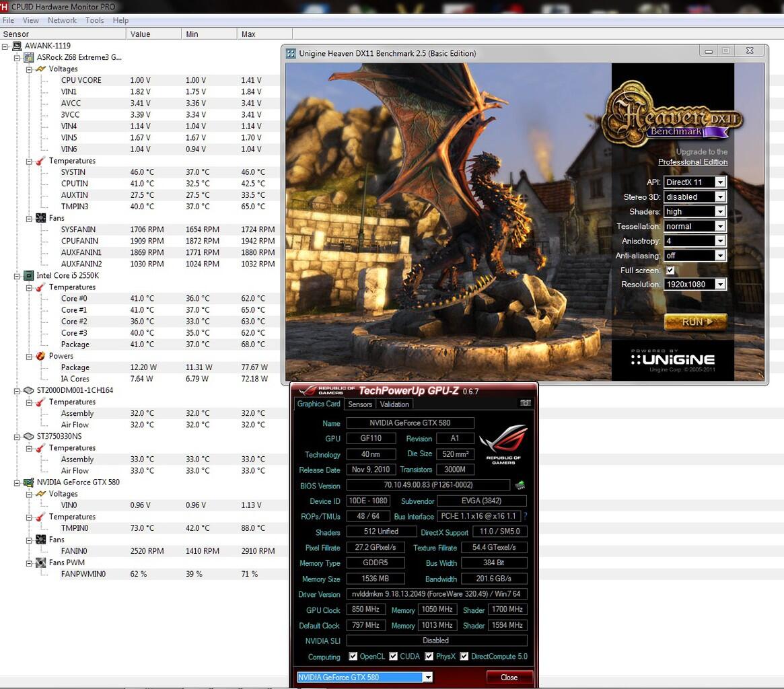Click the Min column header

pyautogui.click(x=209, y=34)
